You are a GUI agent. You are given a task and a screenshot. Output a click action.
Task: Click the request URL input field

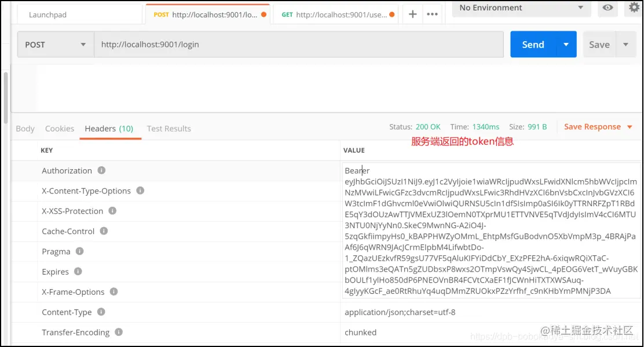pyautogui.click(x=299, y=45)
